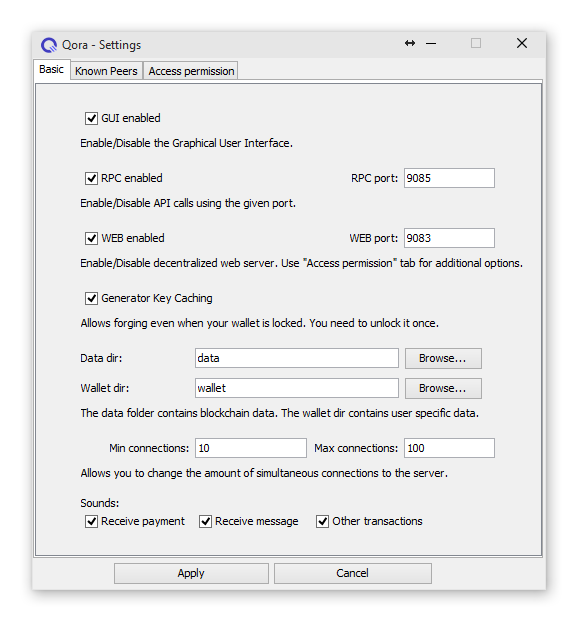Click the Max connections field
Image resolution: width=578 pixels, height=622 pixels.
449,448
